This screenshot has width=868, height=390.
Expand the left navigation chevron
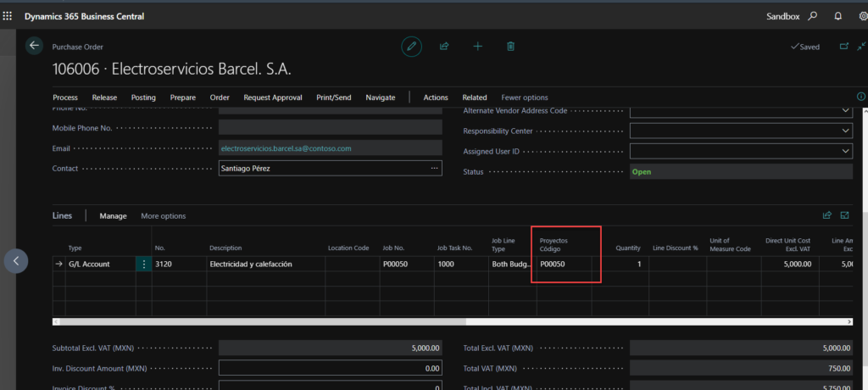point(16,260)
